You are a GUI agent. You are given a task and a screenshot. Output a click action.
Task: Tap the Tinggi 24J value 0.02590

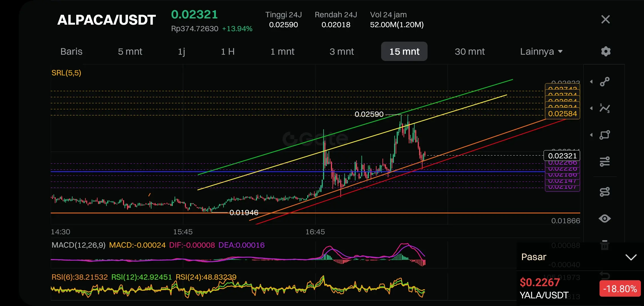283,25
